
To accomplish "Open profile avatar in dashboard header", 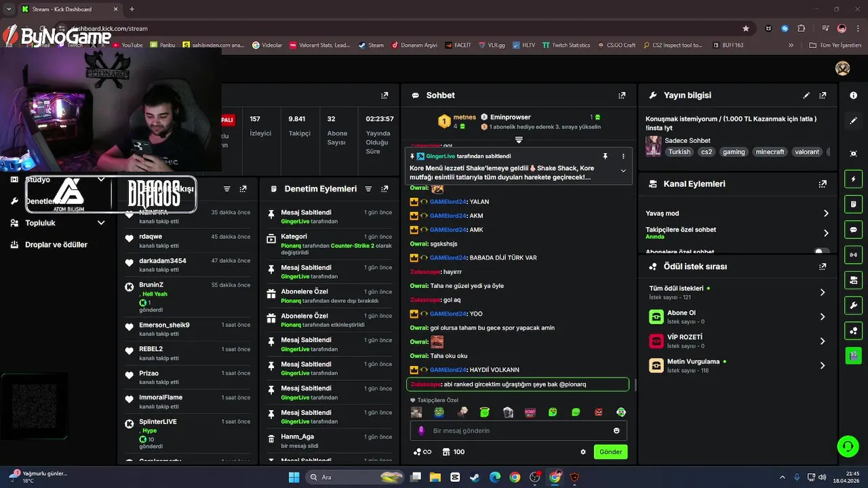I will click(842, 68).
